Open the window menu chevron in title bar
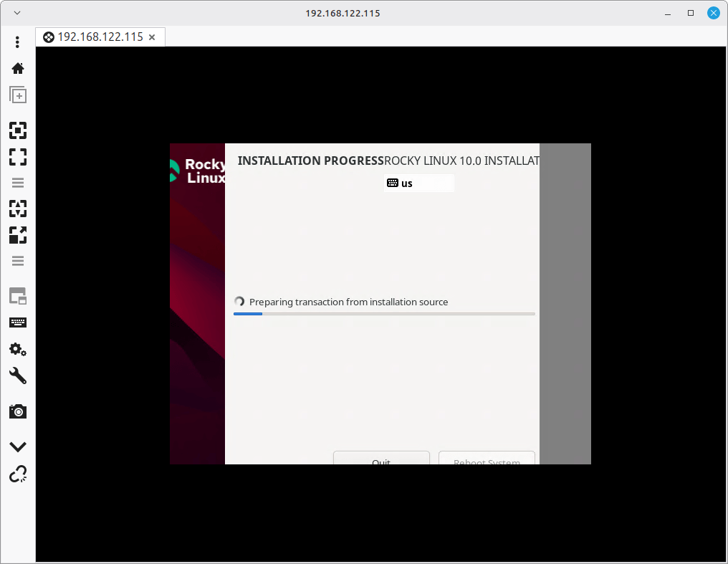 coord(17,13)
